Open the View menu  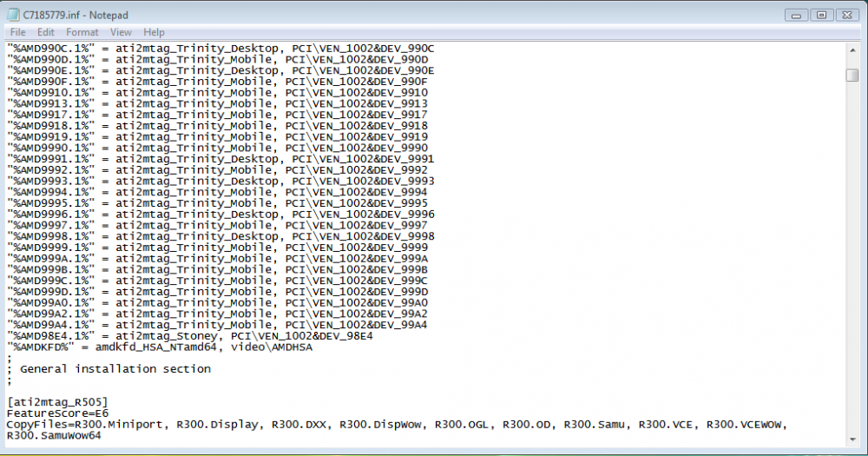121,32
